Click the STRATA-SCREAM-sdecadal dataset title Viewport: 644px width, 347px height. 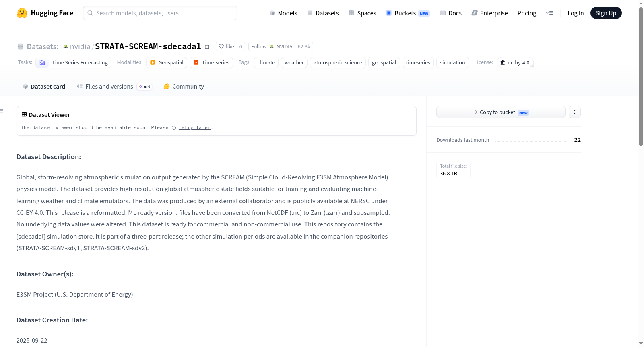[148, 46]
